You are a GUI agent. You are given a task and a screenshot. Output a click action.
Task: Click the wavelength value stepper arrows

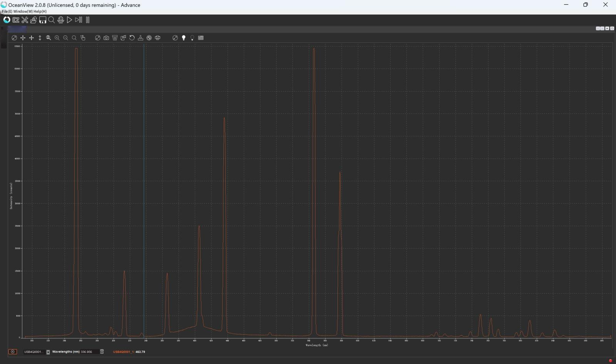(102, 352)
